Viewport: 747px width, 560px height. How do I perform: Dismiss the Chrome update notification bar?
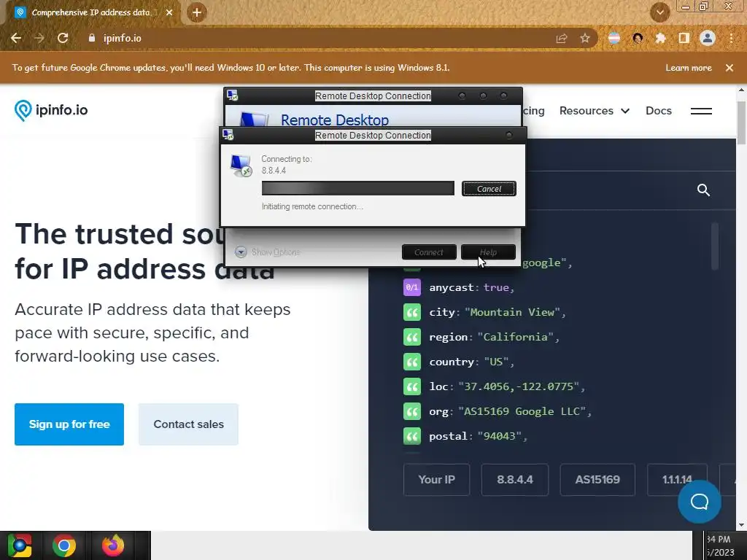tap(729, 68)
